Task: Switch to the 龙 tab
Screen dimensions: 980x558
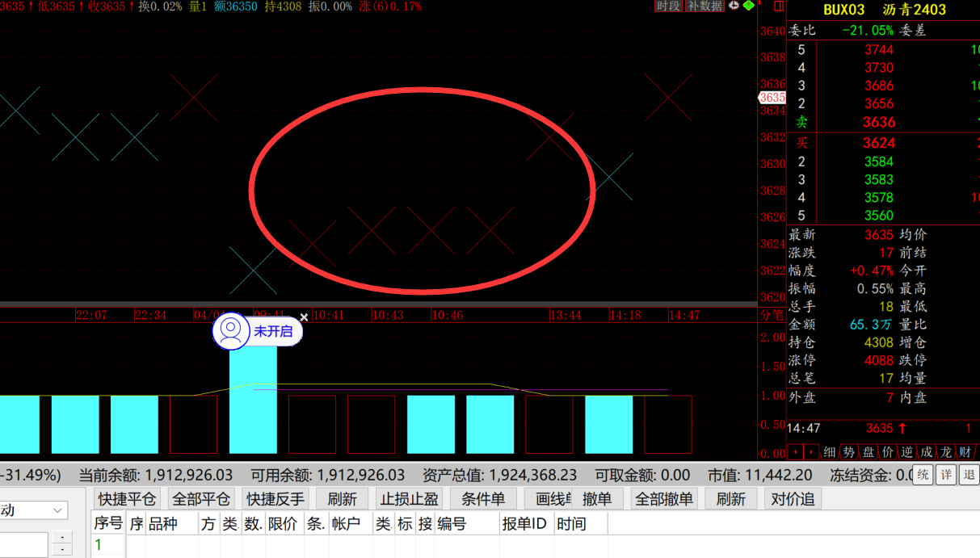Action: (x=945, y=452)
